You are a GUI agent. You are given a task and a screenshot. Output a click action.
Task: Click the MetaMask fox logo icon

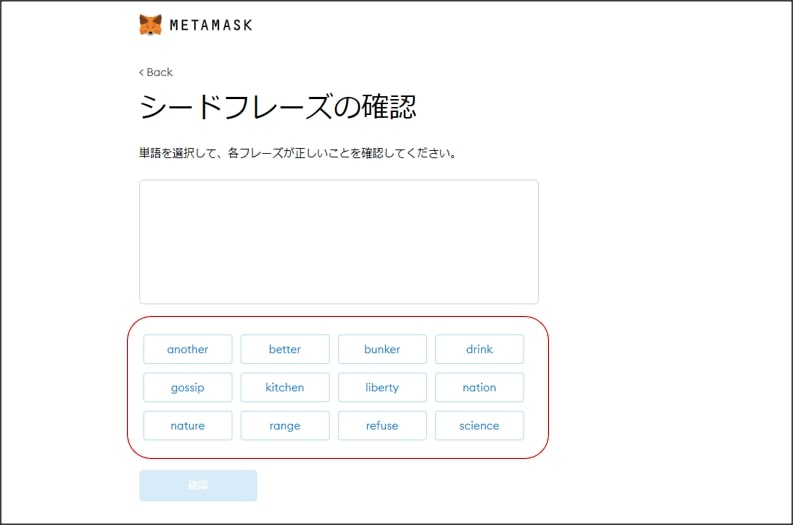coord(150,25)
